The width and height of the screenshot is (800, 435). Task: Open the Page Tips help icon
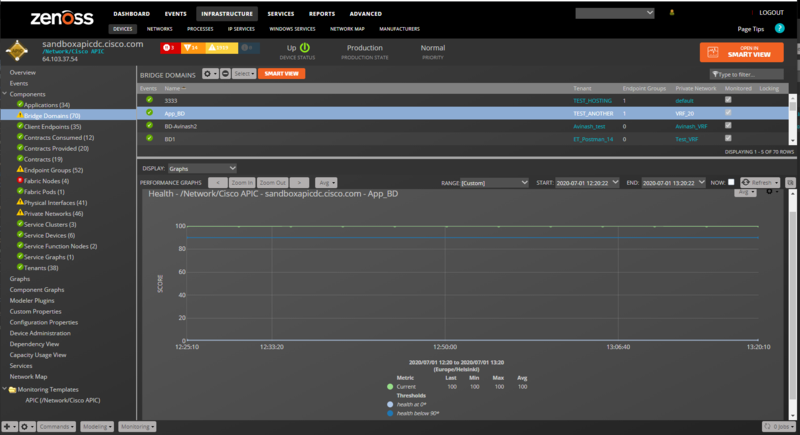click(780, 29)
